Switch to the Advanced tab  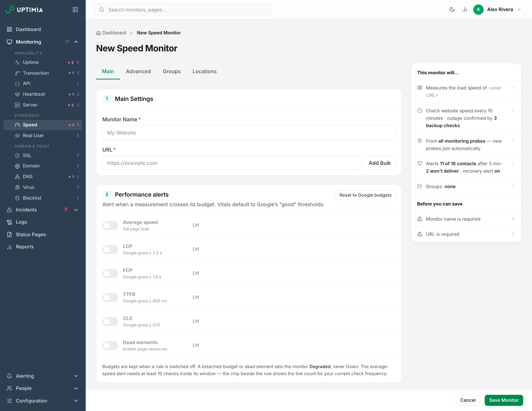pos(138,71)
